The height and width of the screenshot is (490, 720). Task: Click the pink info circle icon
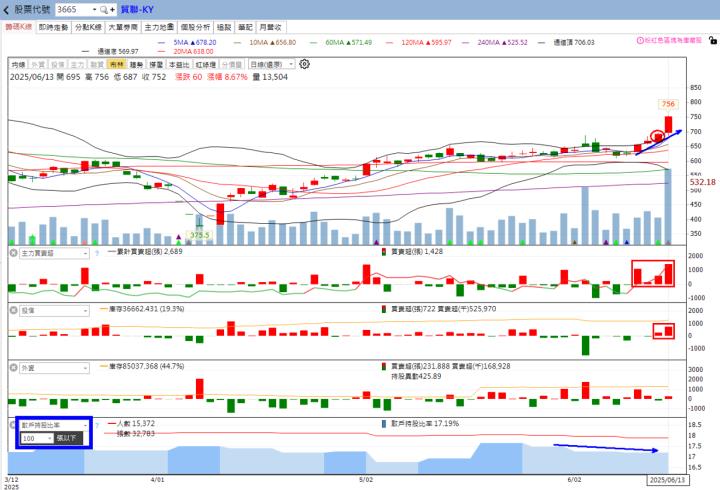[640, 40]
